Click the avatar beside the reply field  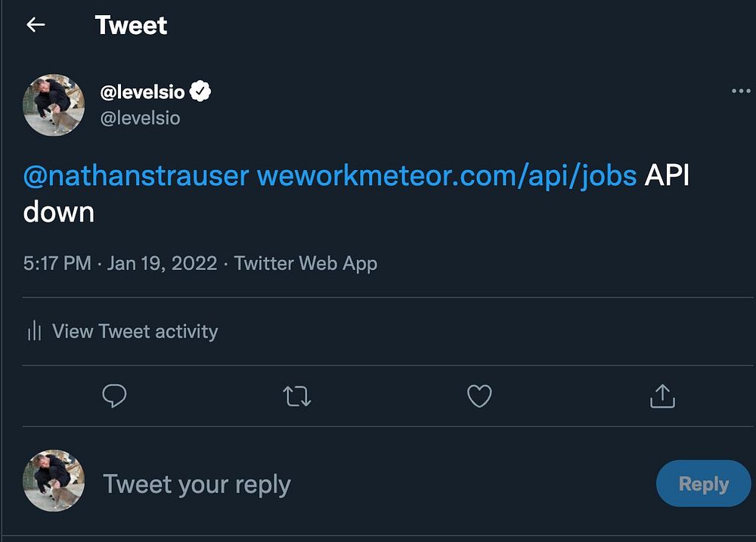tap(53, 482)
